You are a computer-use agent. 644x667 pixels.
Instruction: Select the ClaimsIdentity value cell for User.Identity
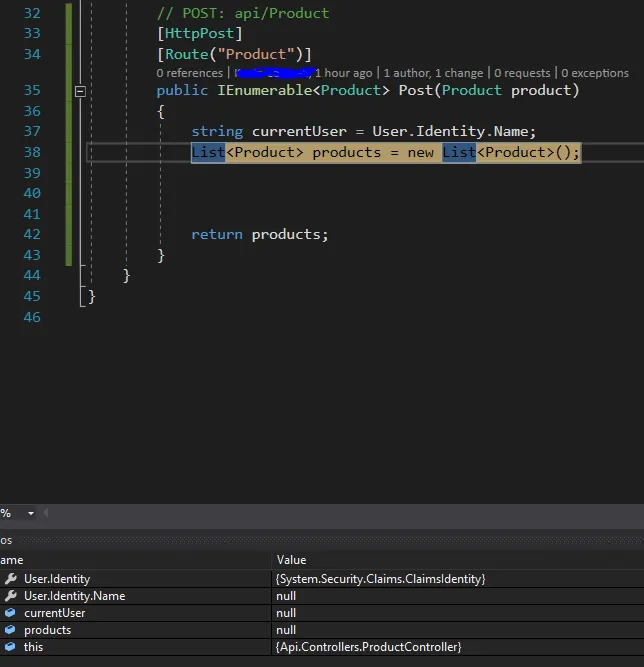pos(380,579)
